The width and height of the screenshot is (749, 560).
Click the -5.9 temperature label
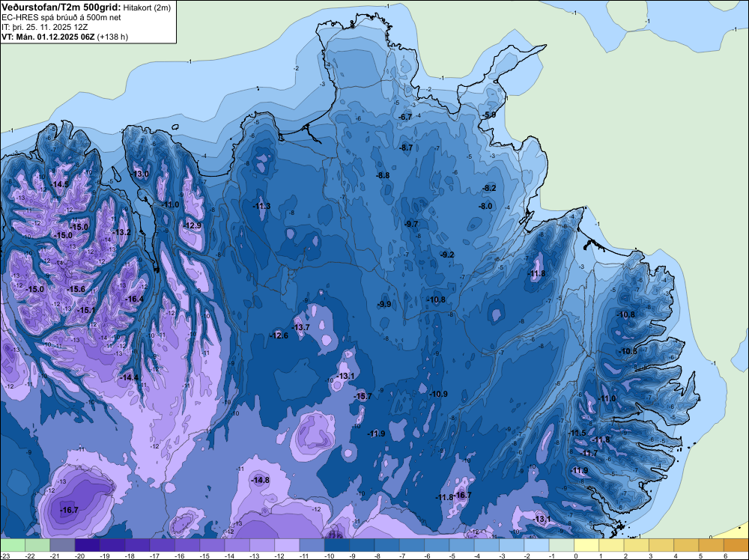click(489, 115)
